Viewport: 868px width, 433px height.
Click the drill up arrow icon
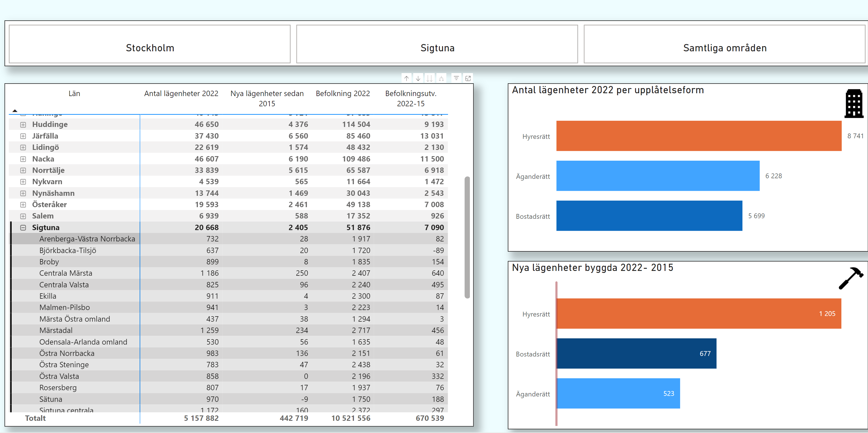pyautogui.click(x=406, y=78)
